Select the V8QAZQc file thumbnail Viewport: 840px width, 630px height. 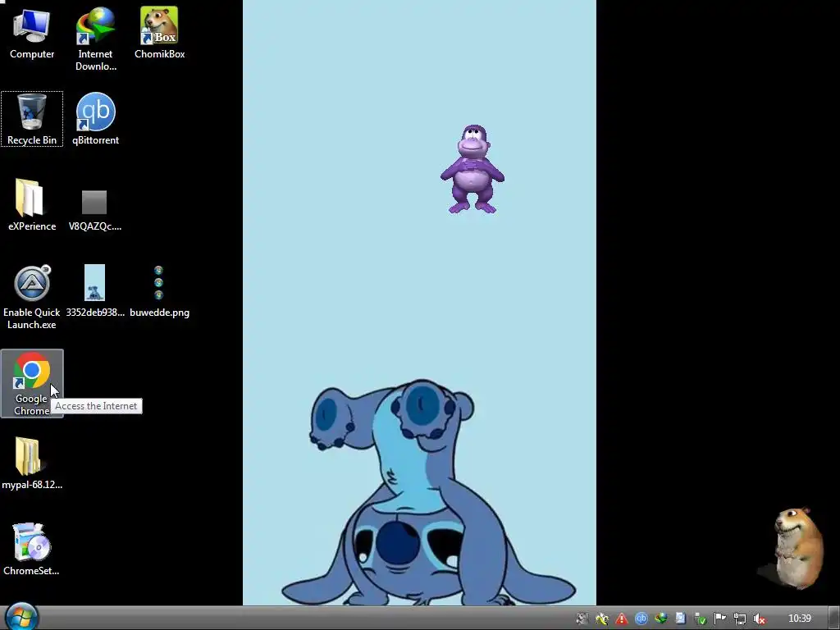pos(95,209)
